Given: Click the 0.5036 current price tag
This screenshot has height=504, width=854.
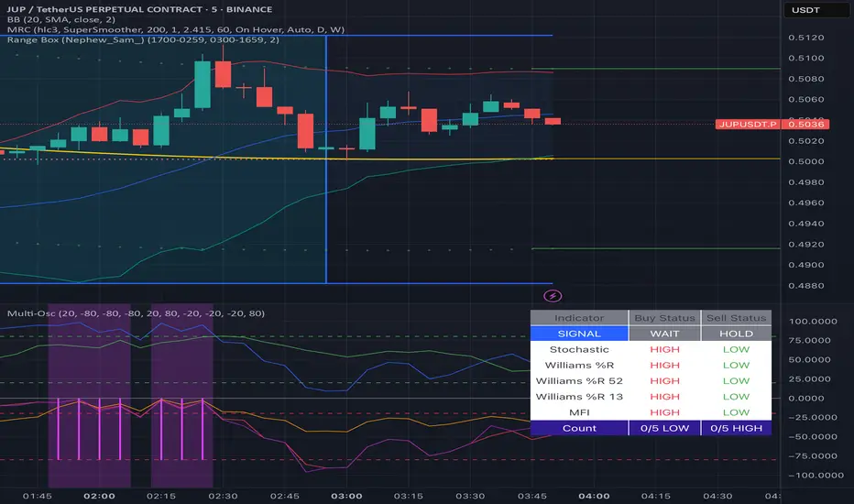Looking at the screenshot, I should pyautogui.click(x=805, y=125).
